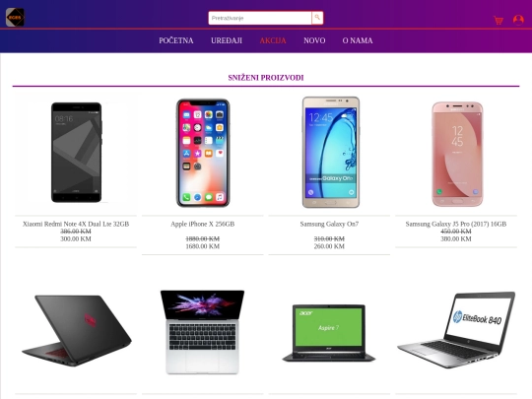Screen dimensions: 532x399
Task: Select the AKCIJA menu item
Action: (x=273, y=40)
